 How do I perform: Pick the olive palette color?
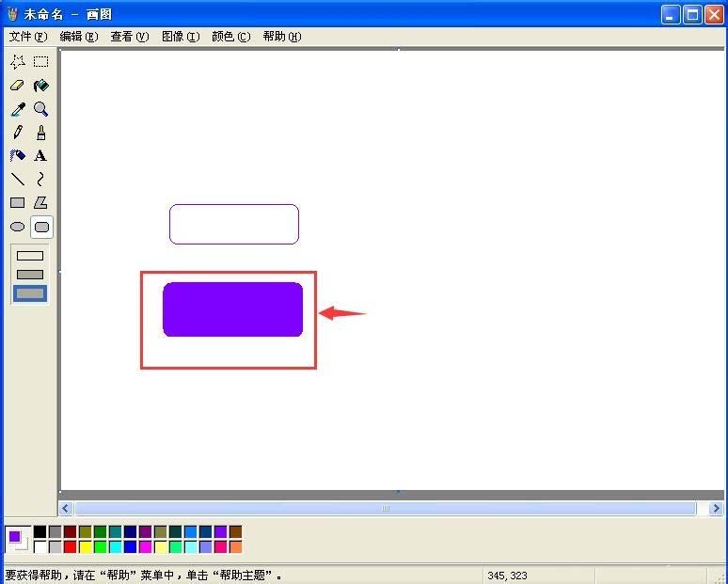(x=86, y=531)
